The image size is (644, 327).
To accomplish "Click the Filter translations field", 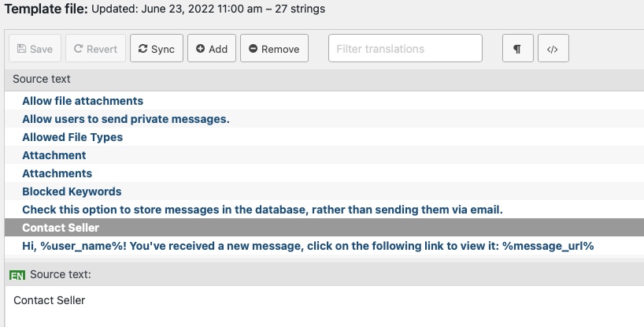I will coord(405,49).
